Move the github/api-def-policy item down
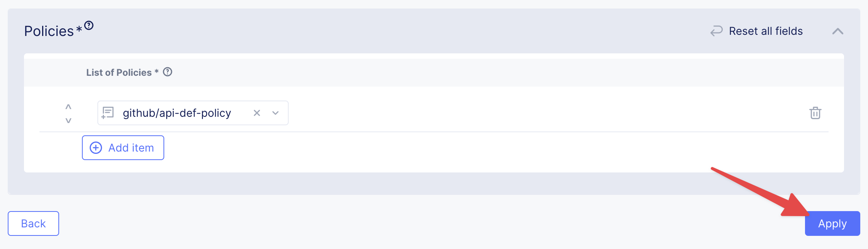 (x=68, y=120)
